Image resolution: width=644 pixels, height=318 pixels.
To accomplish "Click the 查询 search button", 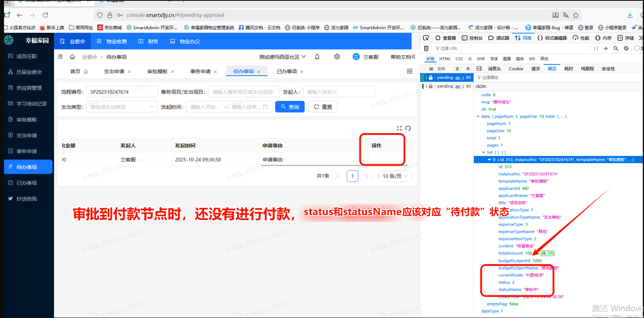I will coord(290,107).
